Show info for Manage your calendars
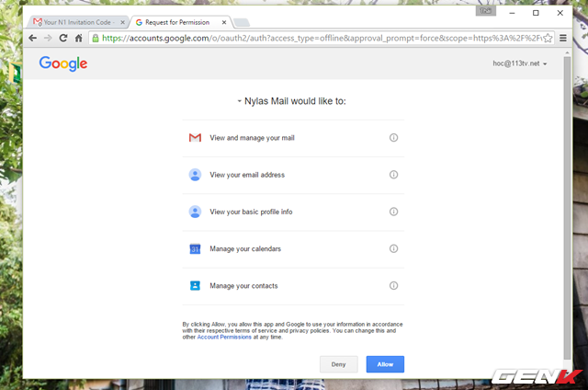 pos(393,248)
